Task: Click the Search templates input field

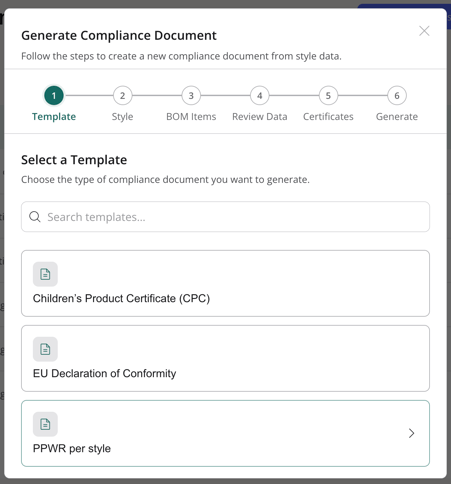Action: tap(225, 217)
